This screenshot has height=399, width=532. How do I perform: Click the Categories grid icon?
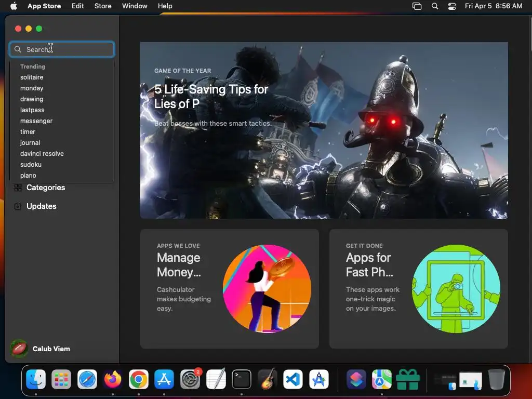point(18,187)
